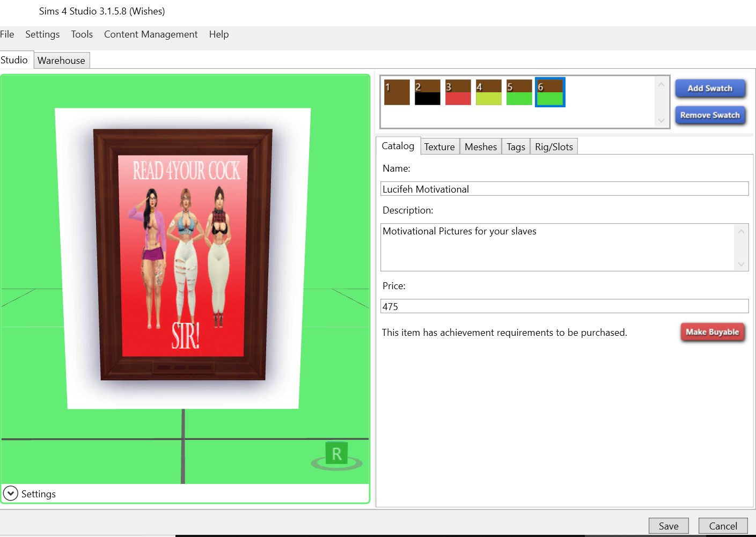
Task: Click the green R reset-view icon
Action: tap(336, 455)
